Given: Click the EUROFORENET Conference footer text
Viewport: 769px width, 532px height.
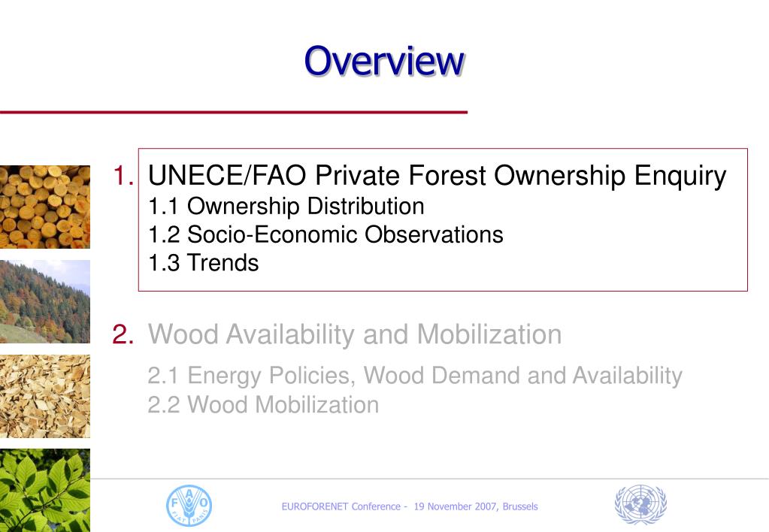Looking at the screenshot, I should coord(410,506).
